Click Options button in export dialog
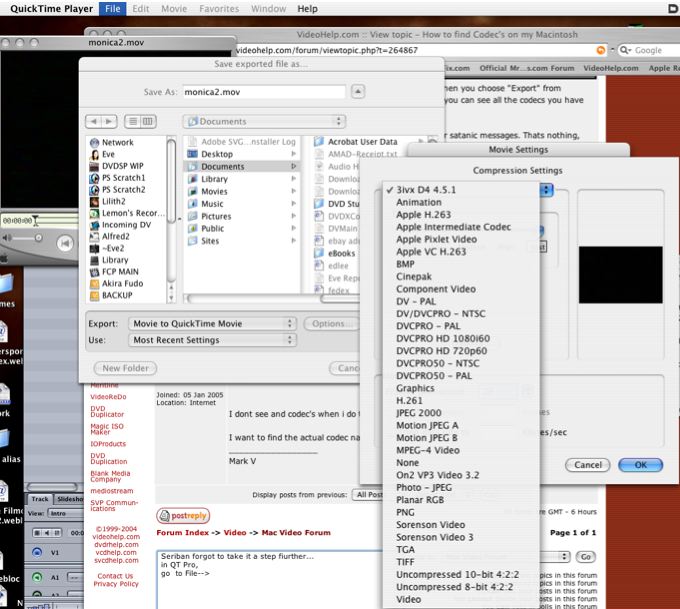 point(331,324)
